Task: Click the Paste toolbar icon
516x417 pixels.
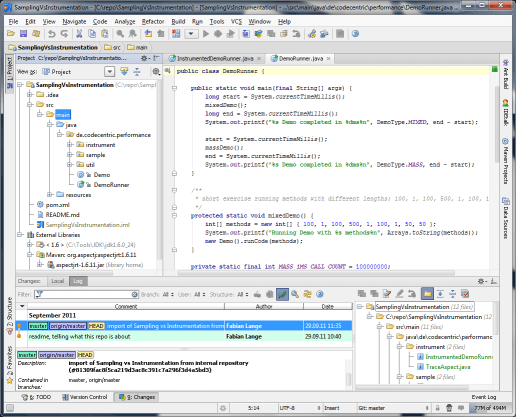Action: pos(105,34)
